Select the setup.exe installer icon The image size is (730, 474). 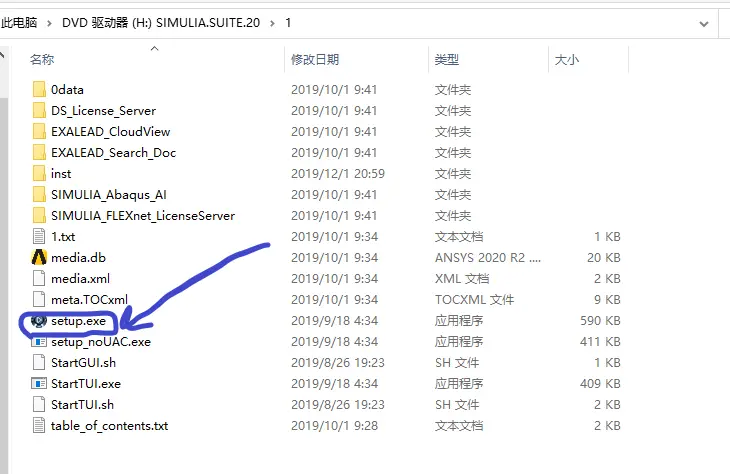point(39,320)
